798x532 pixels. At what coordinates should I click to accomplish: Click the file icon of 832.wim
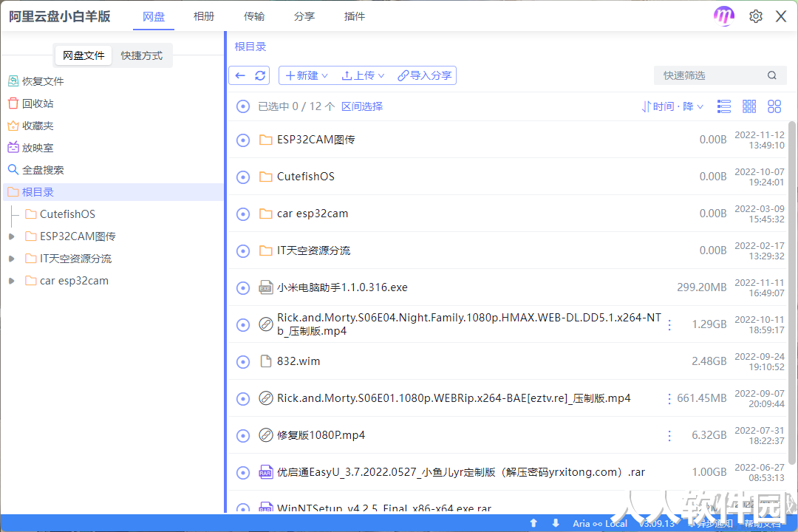tap(266, 361)
